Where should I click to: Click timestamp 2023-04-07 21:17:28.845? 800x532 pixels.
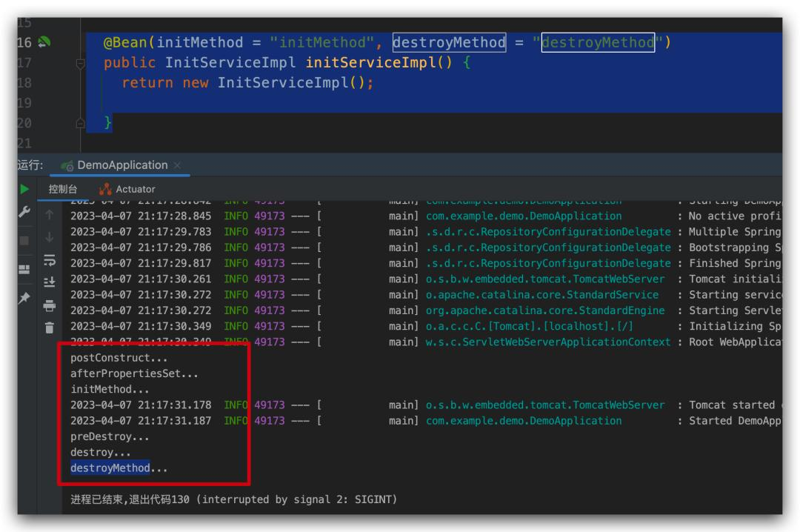pyautogui.click(x=141, y=216)
